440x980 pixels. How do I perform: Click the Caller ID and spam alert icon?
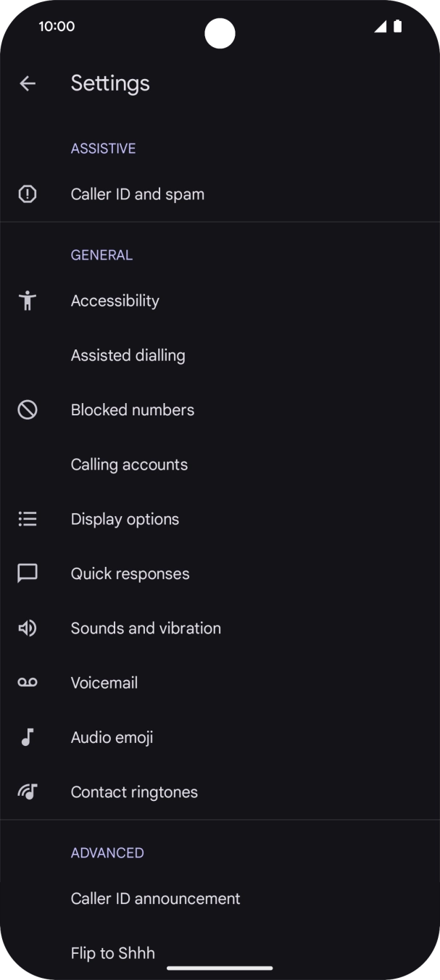(27, 194)
